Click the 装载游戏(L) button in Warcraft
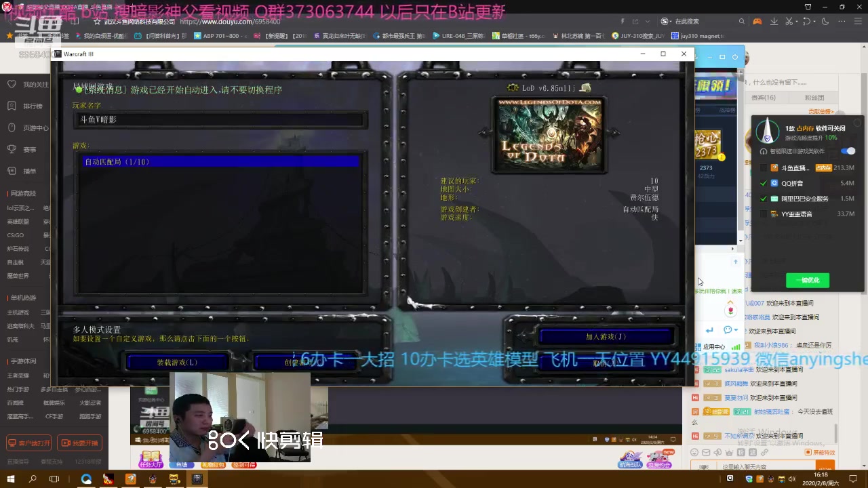 [178, 363]
